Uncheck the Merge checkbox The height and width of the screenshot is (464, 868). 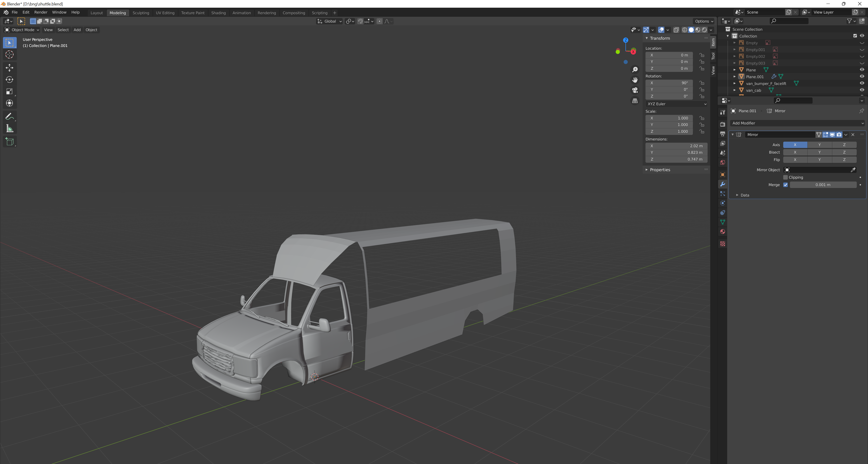[785, 185]
